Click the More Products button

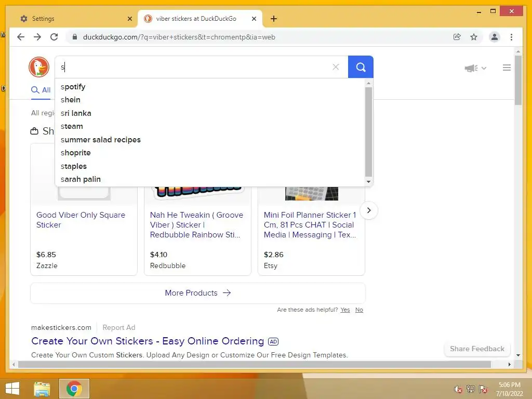pos(198,293)
